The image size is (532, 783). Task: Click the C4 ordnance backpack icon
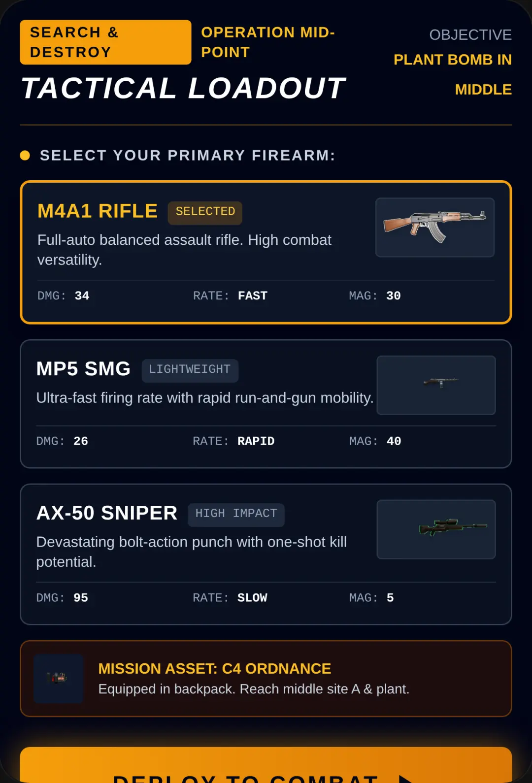59,679
